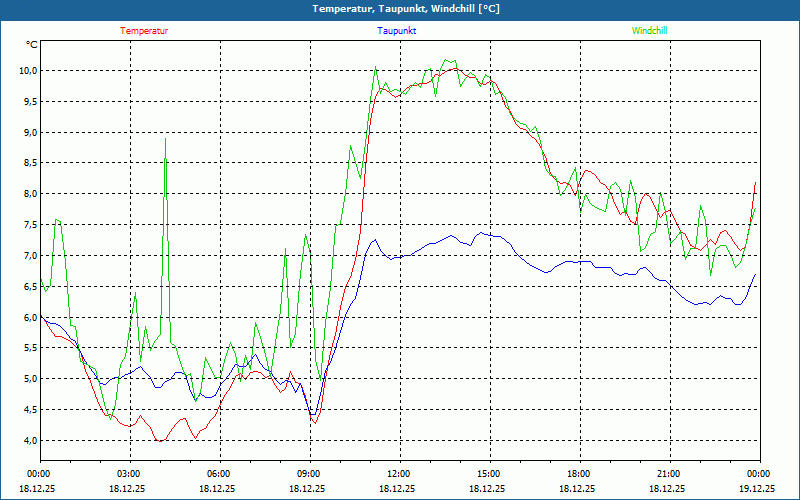
Task: Click the chart title Temperatur, Taupunkt, Windchill
Action: point(400,9)
